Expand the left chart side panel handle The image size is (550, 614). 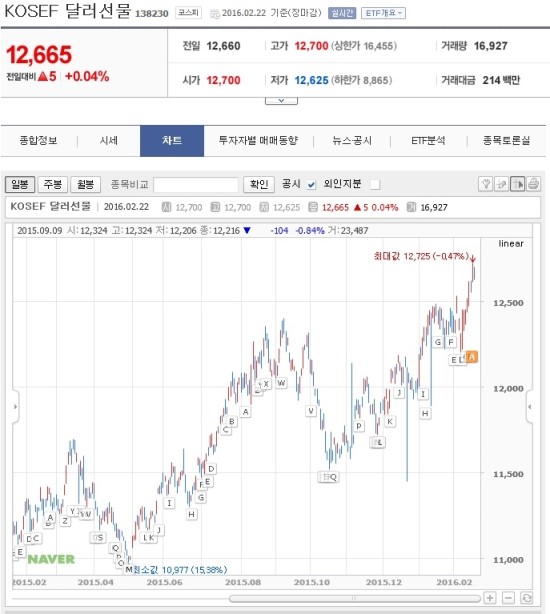tap(15, 406)
